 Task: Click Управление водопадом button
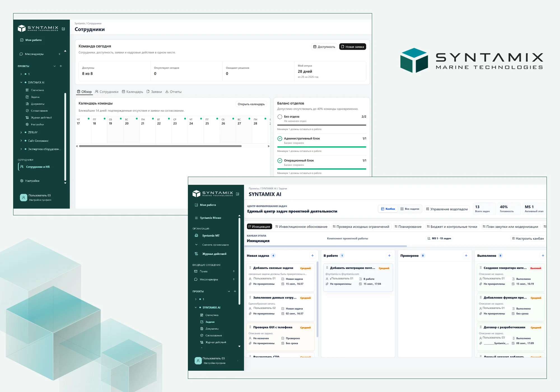(x=447, y=209)
